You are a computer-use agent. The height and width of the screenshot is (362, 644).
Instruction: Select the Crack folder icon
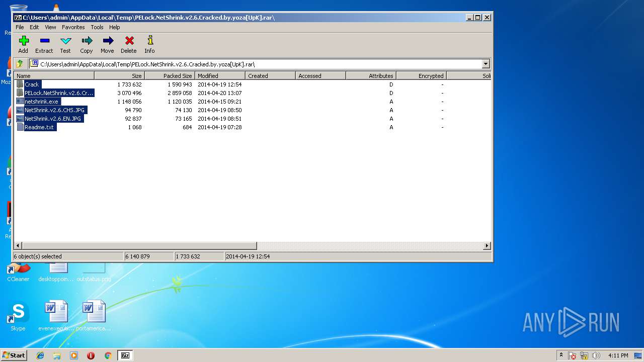(20, 84)
